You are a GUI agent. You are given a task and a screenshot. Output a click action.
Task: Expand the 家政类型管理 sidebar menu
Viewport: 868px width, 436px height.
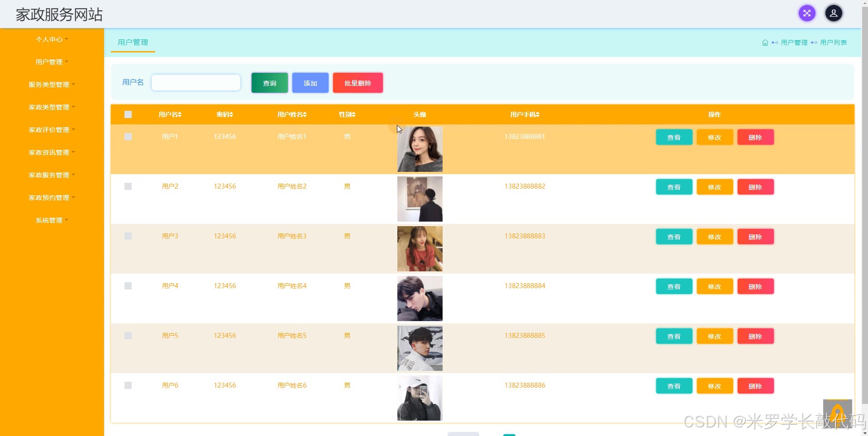pos(52,107)
